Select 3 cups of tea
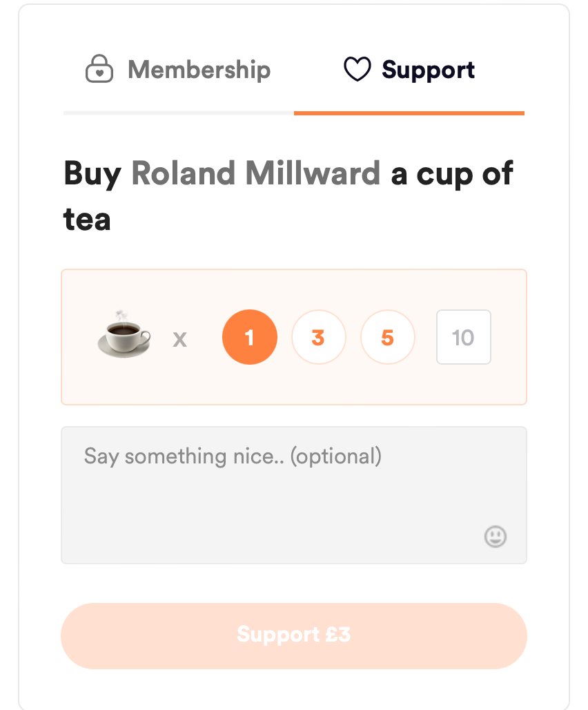The image size is (588, 710). [x=318, y=337]
